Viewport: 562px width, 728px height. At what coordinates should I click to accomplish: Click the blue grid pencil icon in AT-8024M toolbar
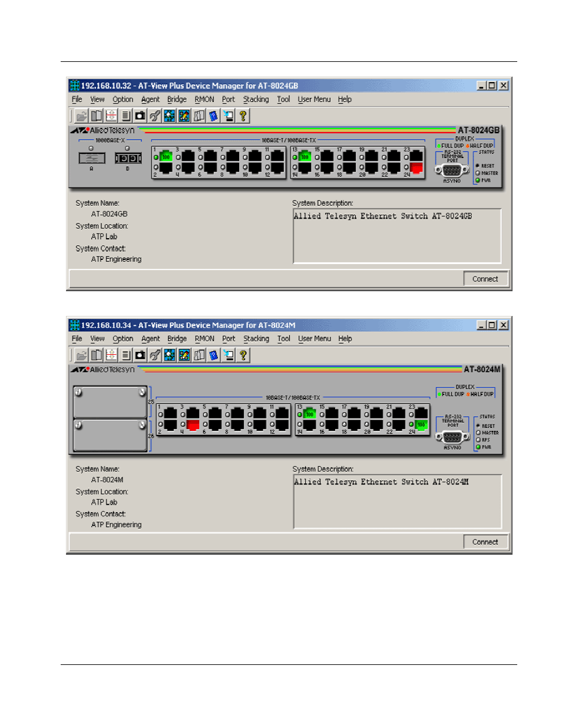[184, 355]
